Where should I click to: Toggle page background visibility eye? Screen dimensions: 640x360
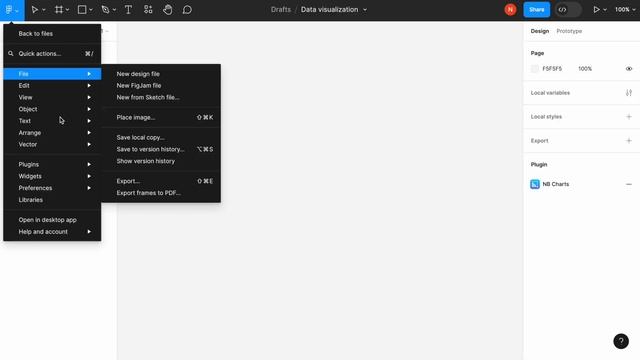[629, 69]
